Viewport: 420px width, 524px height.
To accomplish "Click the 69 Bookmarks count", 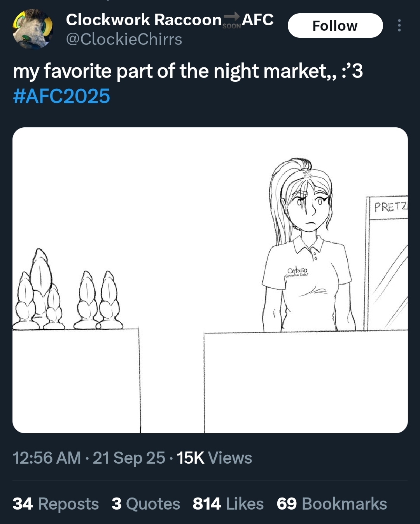I will pos(332,504).
